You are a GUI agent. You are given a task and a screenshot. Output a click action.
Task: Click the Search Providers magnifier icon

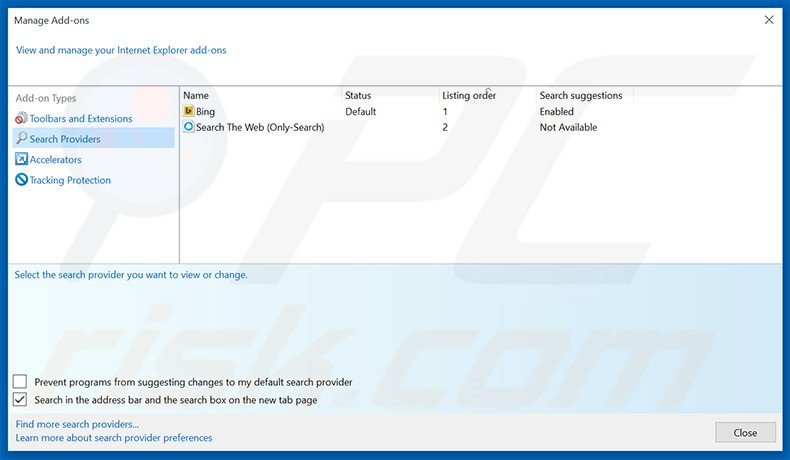pyautogui.click(x=21, y=138)
